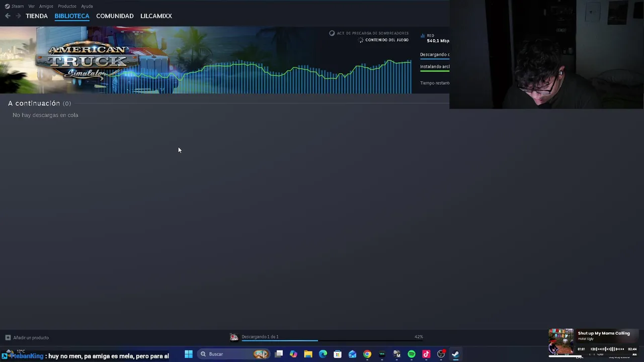Open TikTok from the taskbar

426,354
